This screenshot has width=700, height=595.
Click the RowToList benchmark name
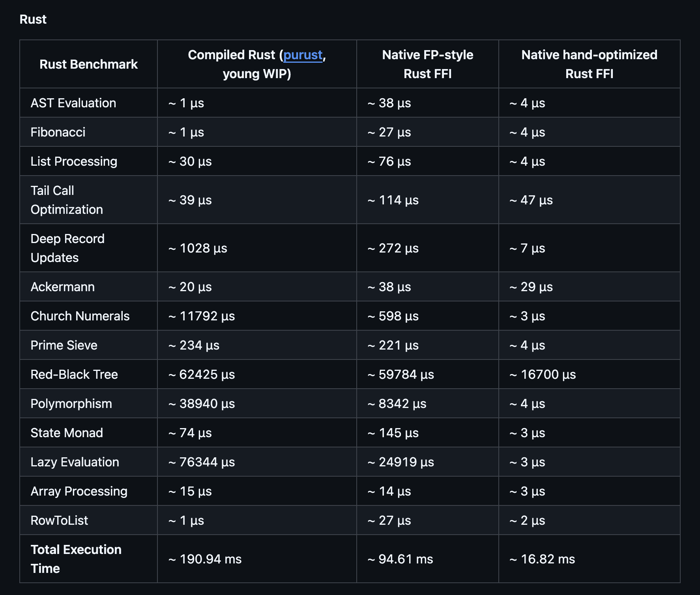tap(59, 520)
